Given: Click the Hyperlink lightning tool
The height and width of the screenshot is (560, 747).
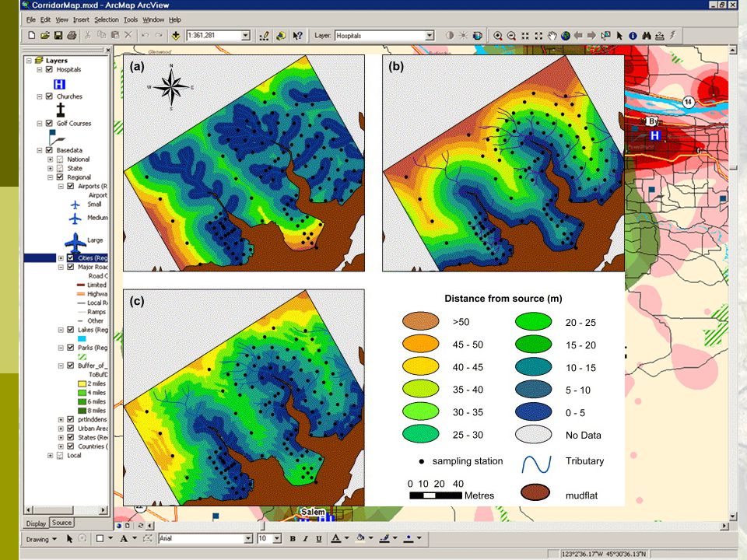Looking at the screenshot, I should click(x=673, y=36).
